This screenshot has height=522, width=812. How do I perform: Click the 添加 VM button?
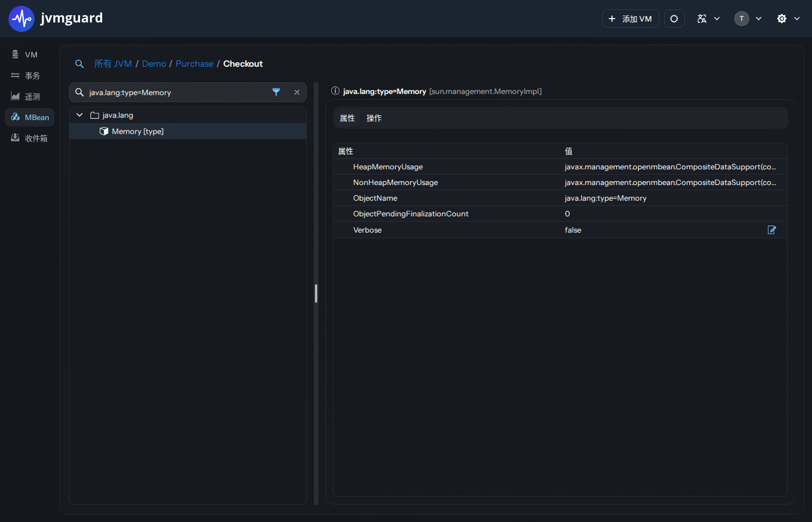(630, 19)
